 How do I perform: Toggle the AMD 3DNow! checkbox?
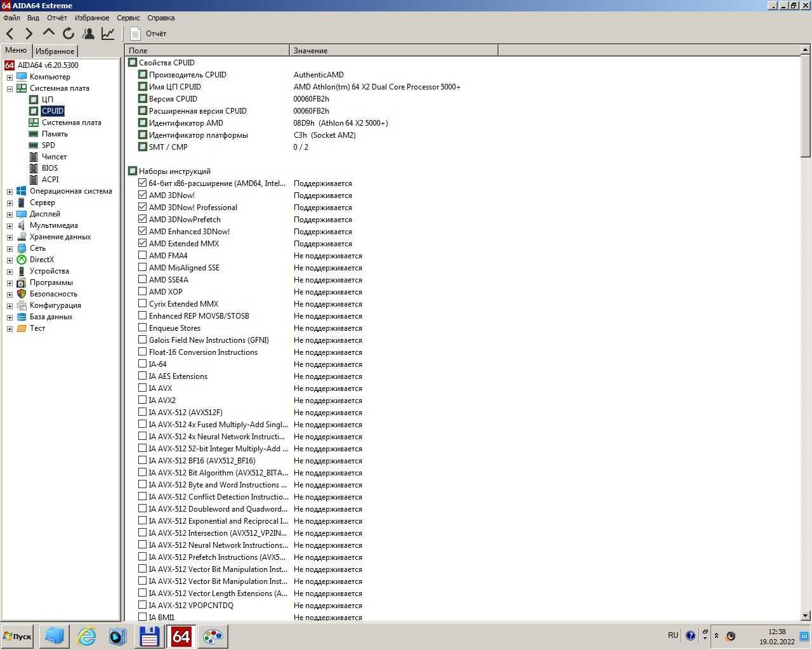(142, 195)
